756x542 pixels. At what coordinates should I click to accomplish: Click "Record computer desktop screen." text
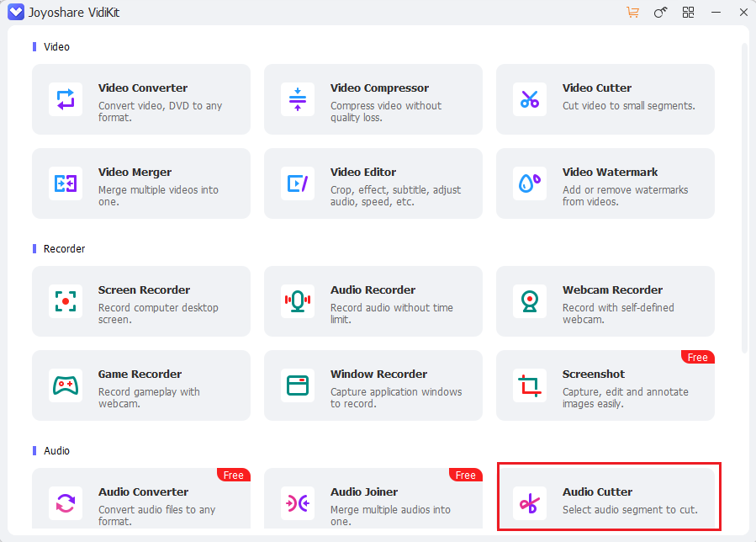[158, 313]
